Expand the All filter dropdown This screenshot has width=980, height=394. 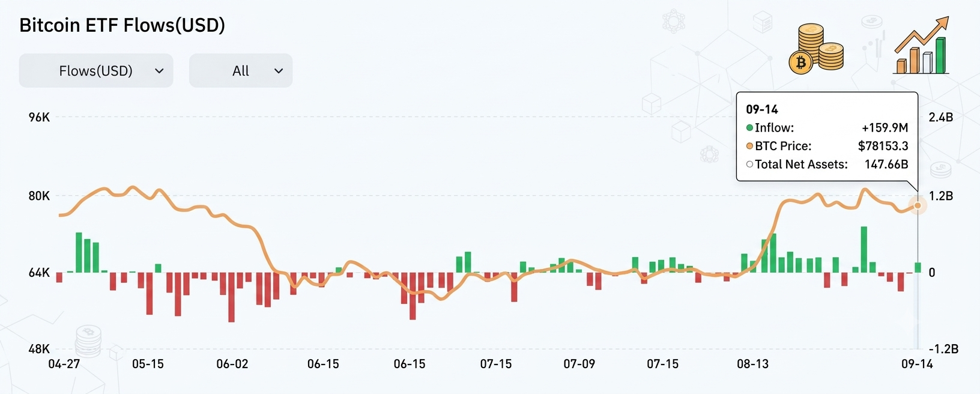click(x=241, y=71)
